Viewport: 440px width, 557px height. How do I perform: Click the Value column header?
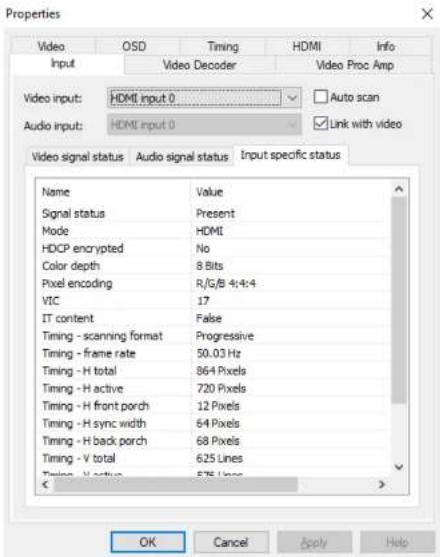click(x=290, y=192)
